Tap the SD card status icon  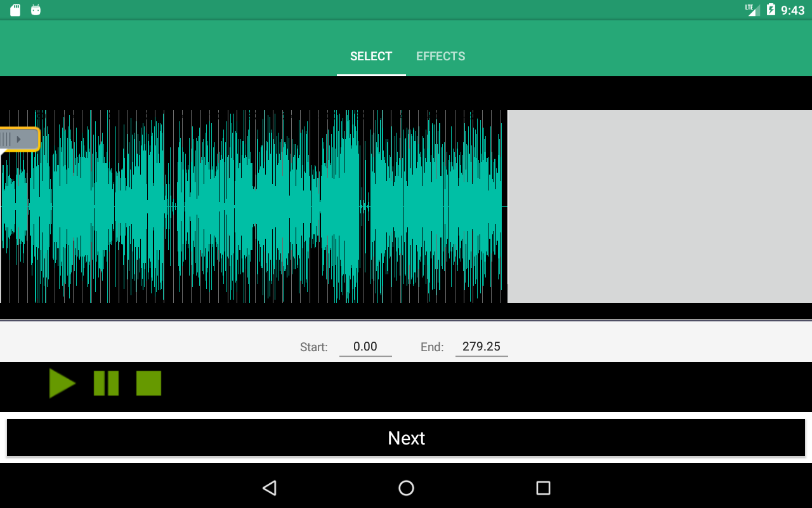15,10
